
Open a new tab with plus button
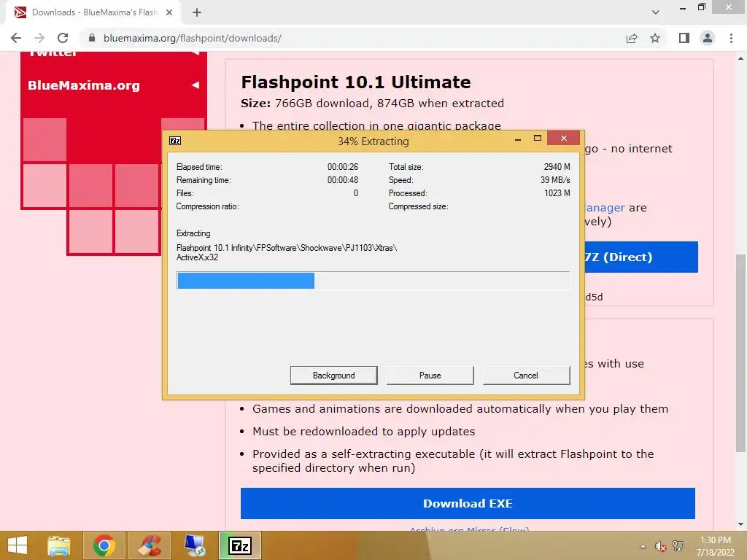pyautogui.click(x=197, y=12)
